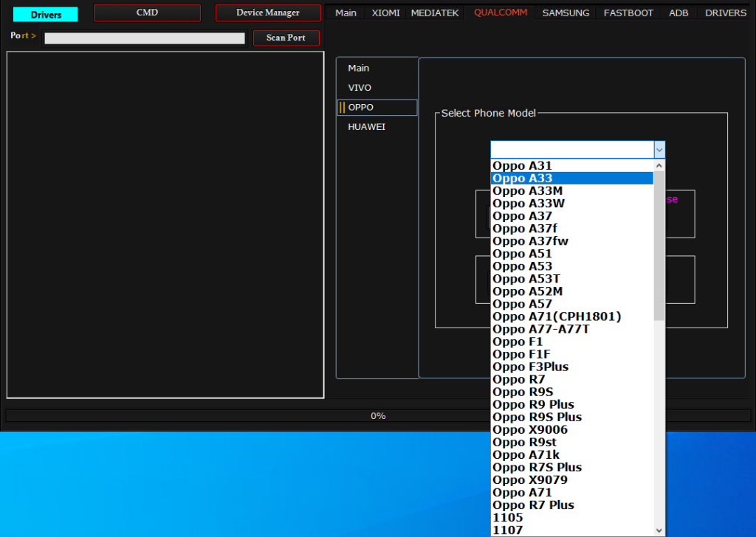Select OPPO in the brand side list

click(x=377, y=108)
